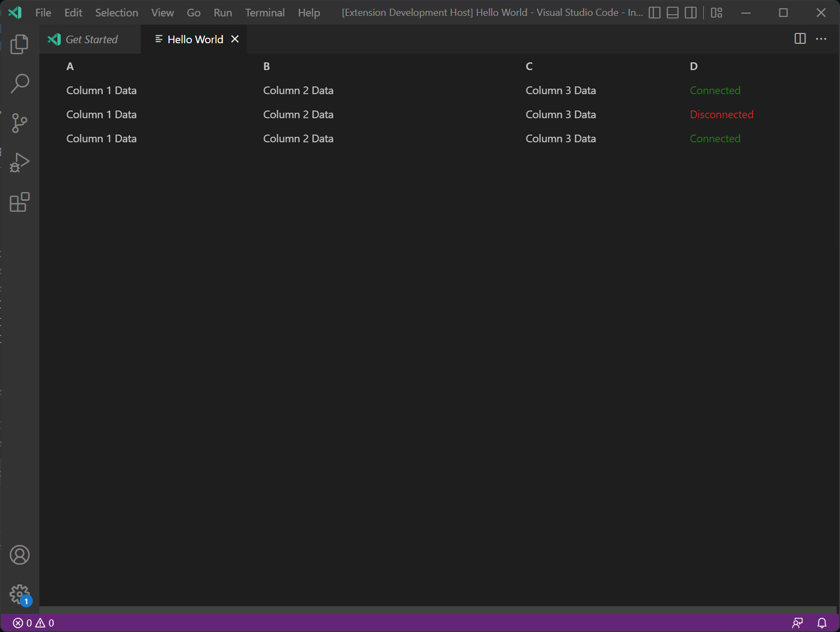Open the Run and Debug view
840x632 pixels.
[x=20, y=162]
